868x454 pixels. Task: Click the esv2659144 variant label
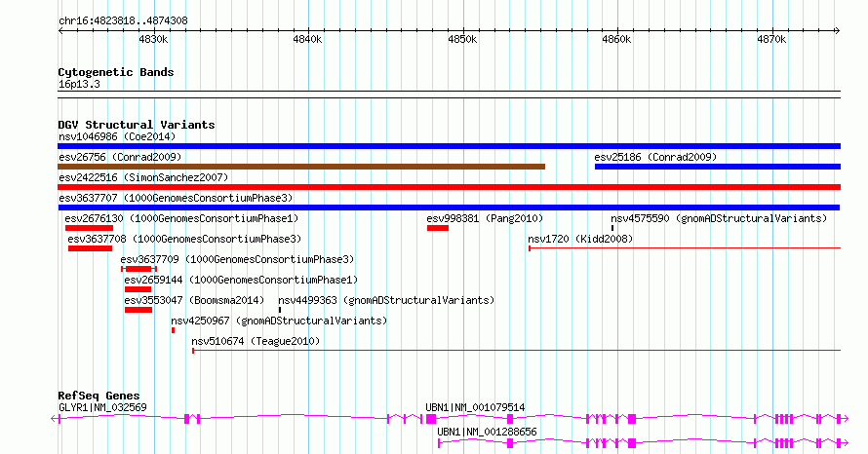coord(241,280)
